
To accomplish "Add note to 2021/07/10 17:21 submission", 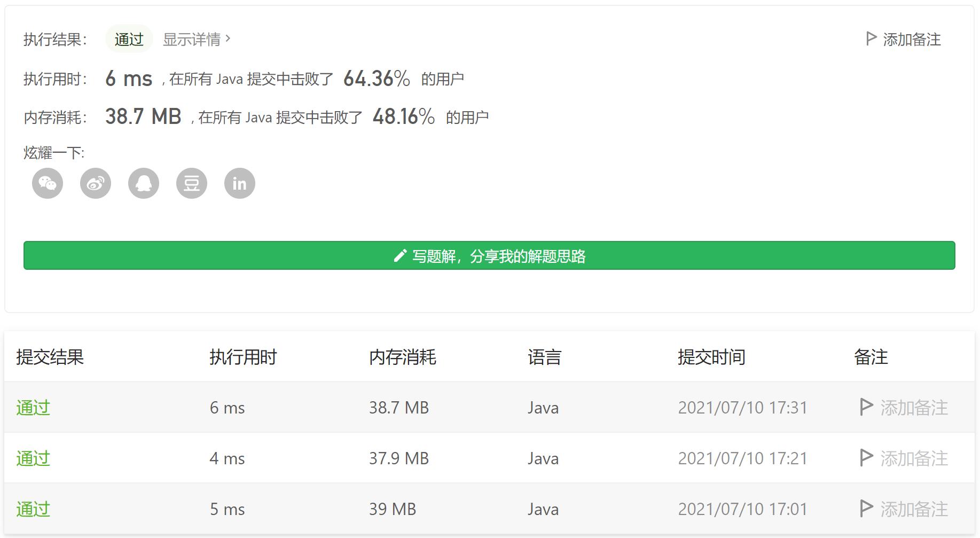I will tap(904, 458).
